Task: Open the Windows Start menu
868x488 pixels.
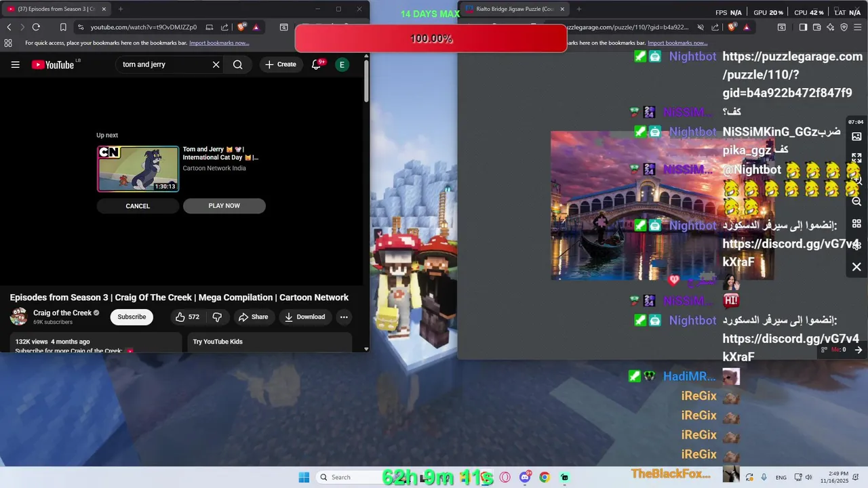Action: tap(304, 477)
